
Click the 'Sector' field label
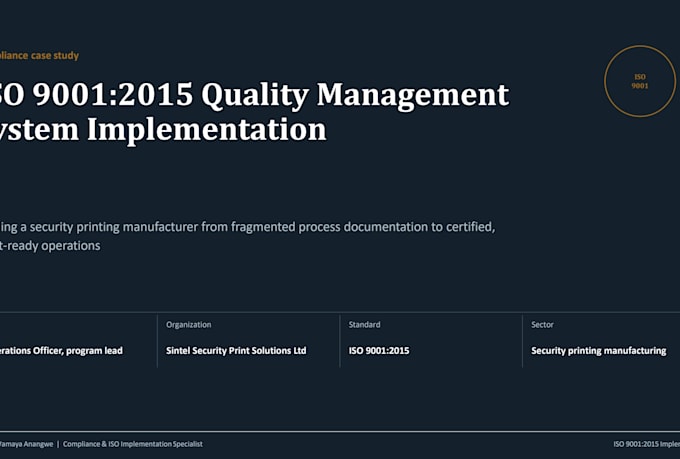[542, 325]
